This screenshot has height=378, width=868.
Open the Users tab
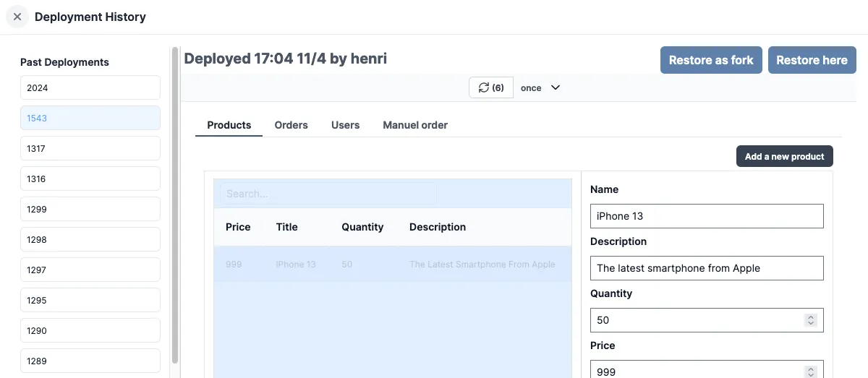[x=345, y=125]
